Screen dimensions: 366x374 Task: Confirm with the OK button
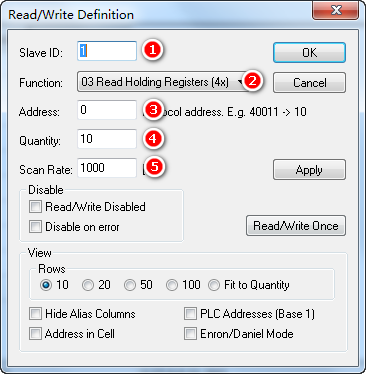pyautogui.click(x=309, y=53)
